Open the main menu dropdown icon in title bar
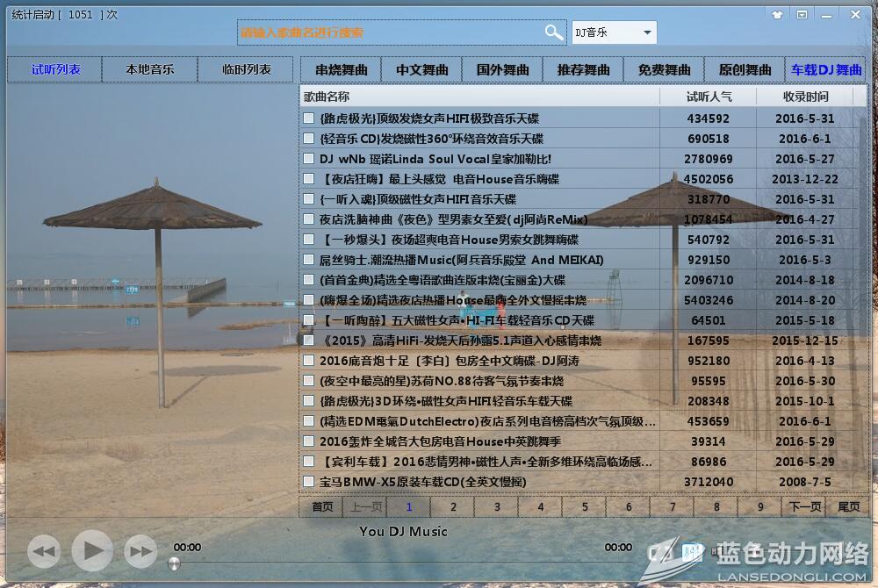The width and height of the screenshot is (878, 588). tap(802, 15)
